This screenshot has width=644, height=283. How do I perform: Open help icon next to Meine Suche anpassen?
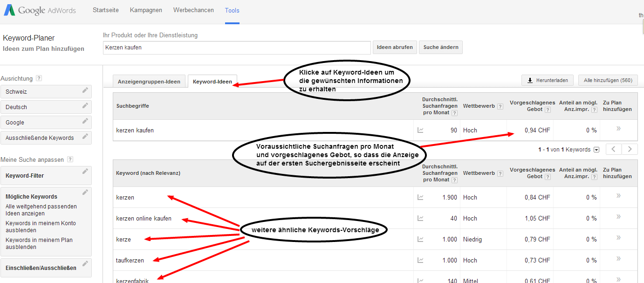[x=70, y=159]
